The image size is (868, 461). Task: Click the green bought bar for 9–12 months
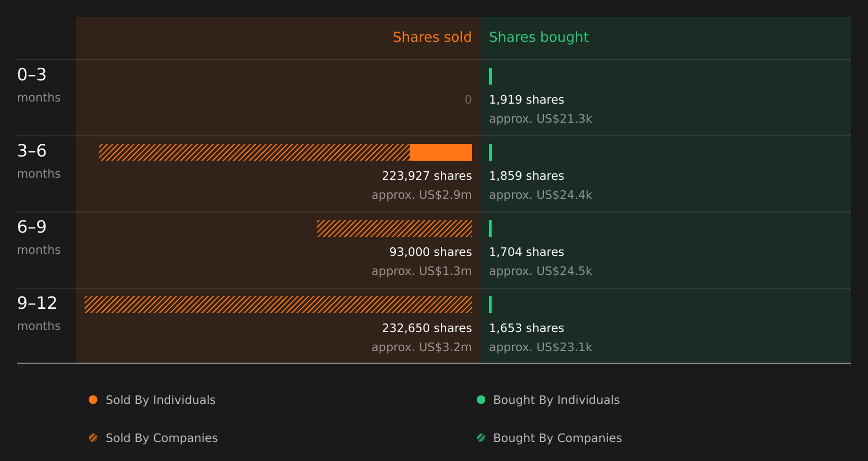491,305
